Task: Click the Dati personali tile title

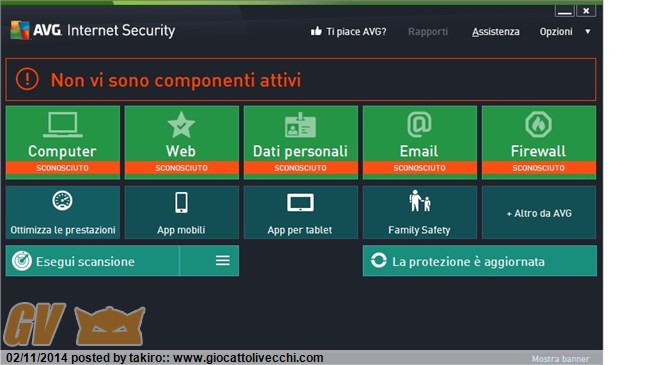Action: [x=300, y=151]
